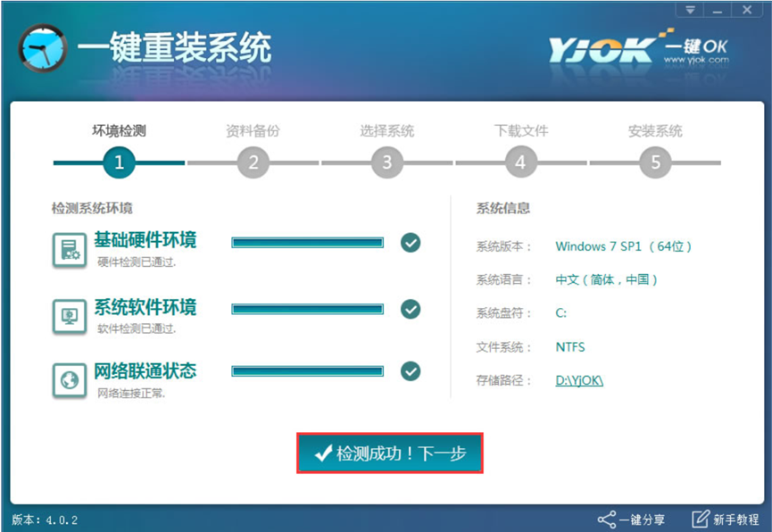Viewport: 772px width, 532px height.
Task: Click the 系统语言 label
Action: 503,279
